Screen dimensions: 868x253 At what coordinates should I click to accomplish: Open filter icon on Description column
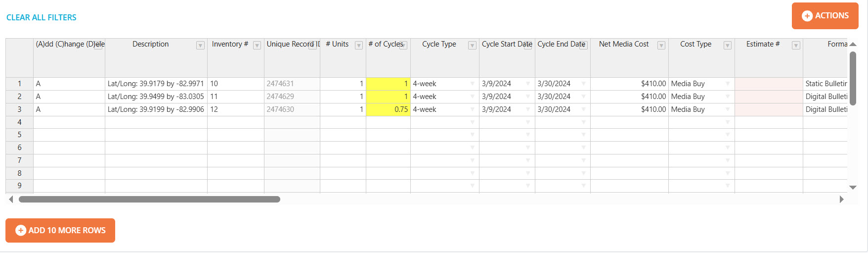coord(200,46)
